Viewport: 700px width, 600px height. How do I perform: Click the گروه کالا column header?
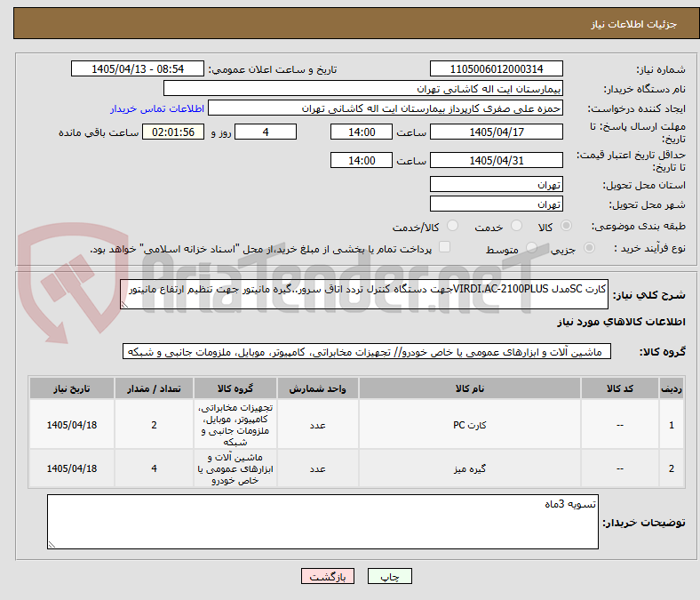pos(235,388)
